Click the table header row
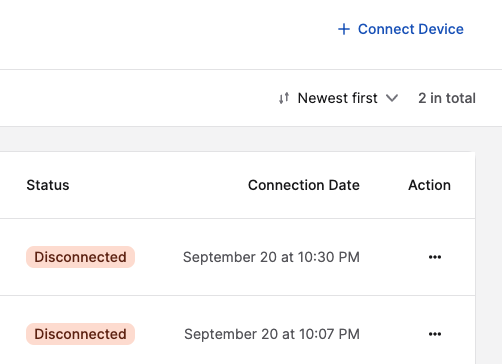 tap(237, 185)
